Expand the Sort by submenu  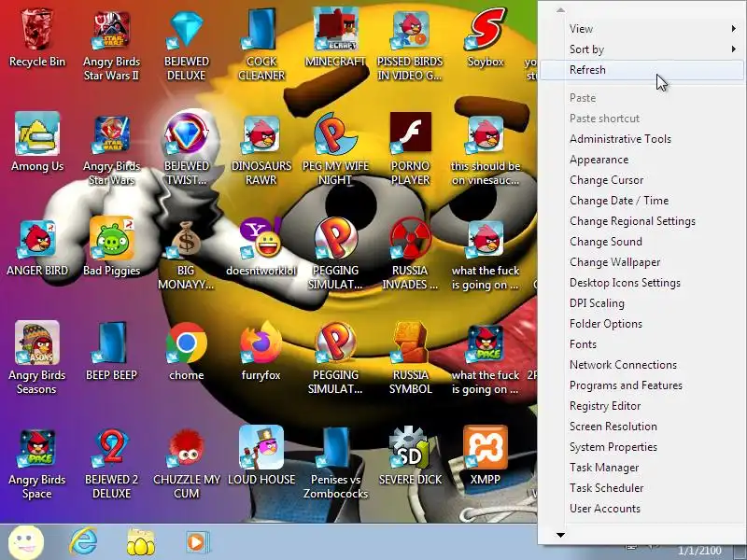pyautogui.click(x=642, y=49)
